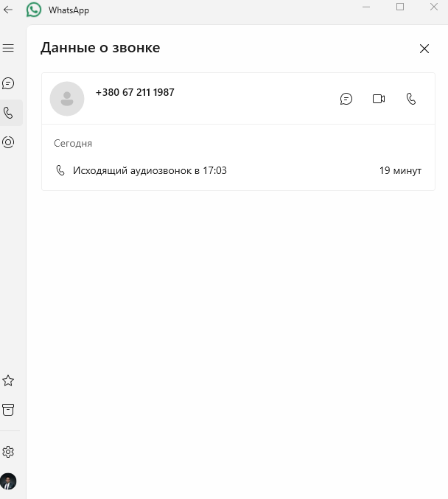Minimize the WhatsApp window
The image size is (448, 499).
[x=366, y=7]
